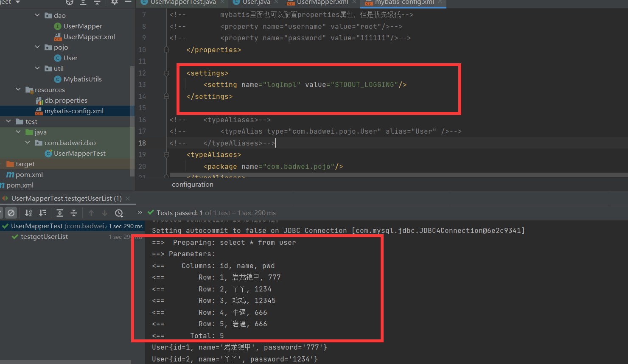628x364 pixels.
Task: Open the Project view dropdown arrow
Action: pyautogui.click(x=18, y=2)
